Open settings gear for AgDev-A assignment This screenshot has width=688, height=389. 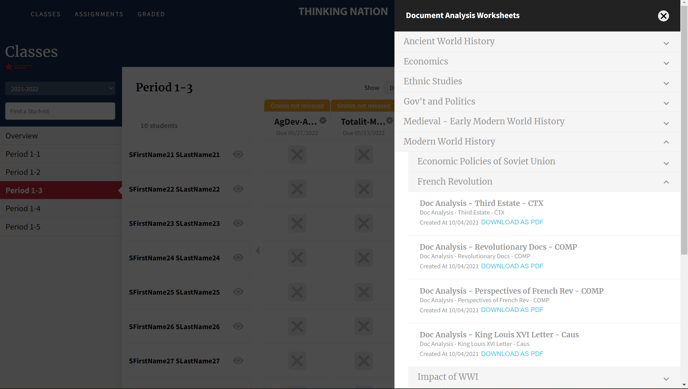coord(323,121)
